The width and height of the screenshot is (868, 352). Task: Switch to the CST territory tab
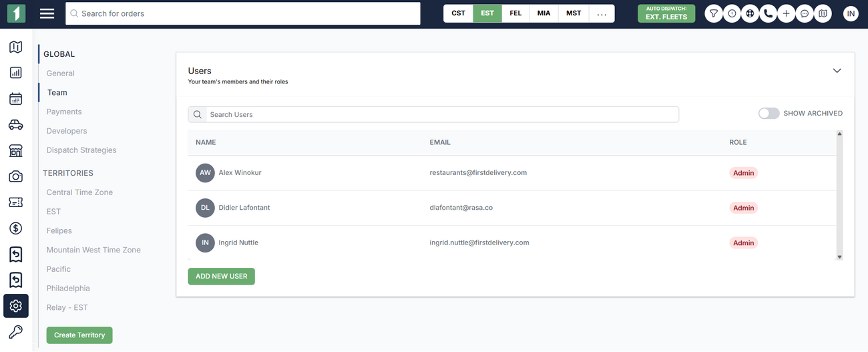[458, 13]
